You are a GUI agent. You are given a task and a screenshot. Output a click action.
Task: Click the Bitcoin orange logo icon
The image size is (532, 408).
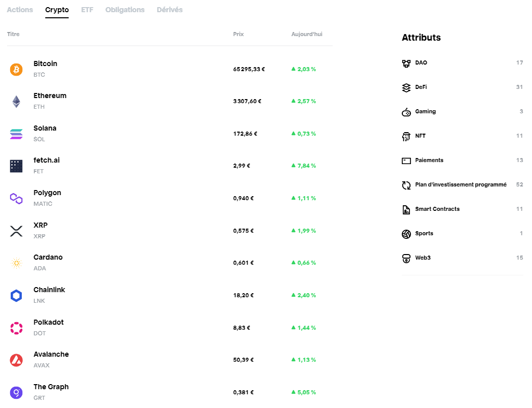pyautogui.click(x=16, y=70)
